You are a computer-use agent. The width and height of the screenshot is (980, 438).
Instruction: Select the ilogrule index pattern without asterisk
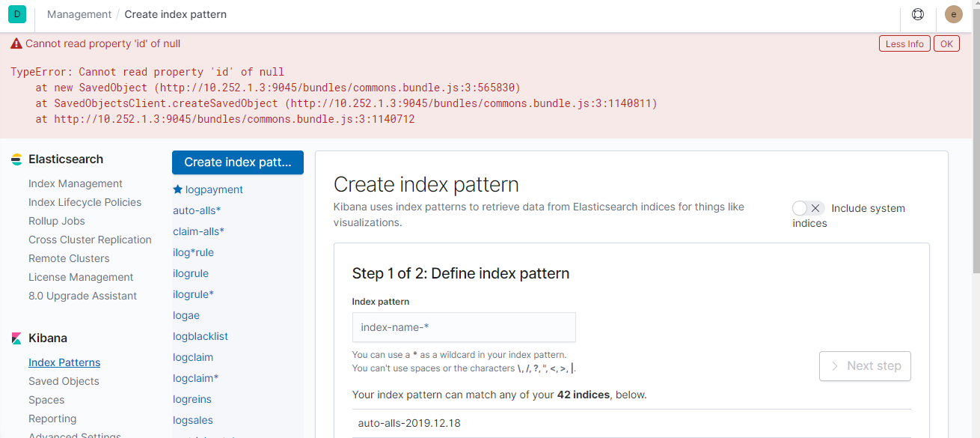(191, 273)
